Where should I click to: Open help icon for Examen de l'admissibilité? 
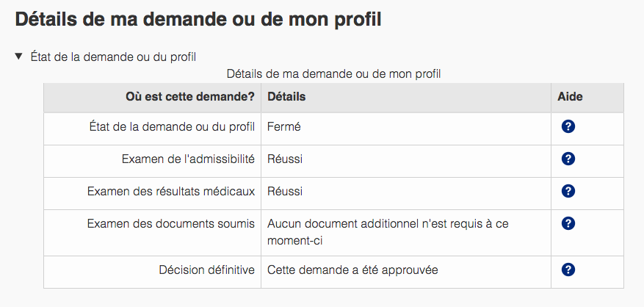coord(568,159)
